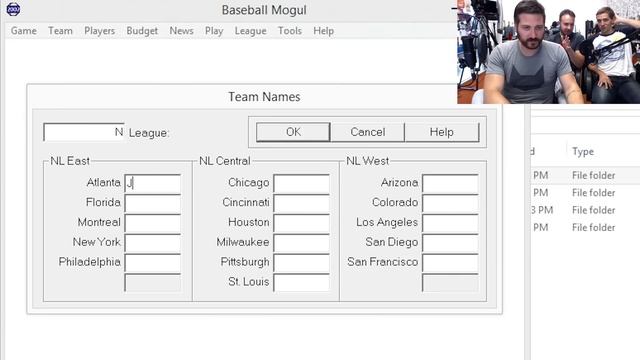Click the Milwaukee team name field
640x360 pixels.
click(x=302, y=243)
